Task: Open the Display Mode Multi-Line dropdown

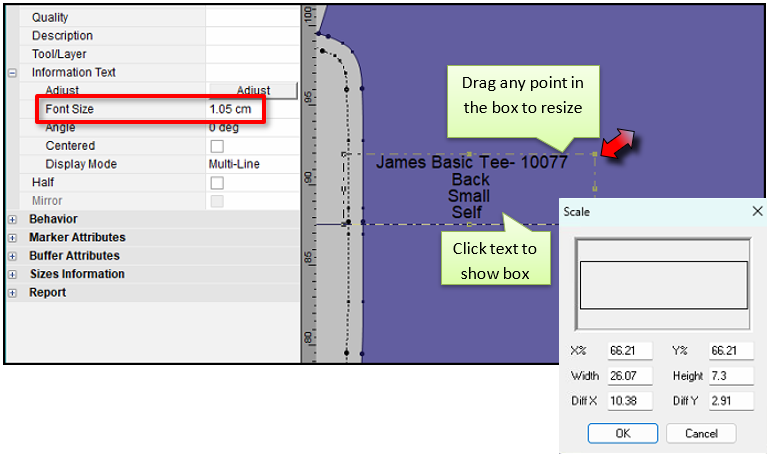Action: coord(252,164)
